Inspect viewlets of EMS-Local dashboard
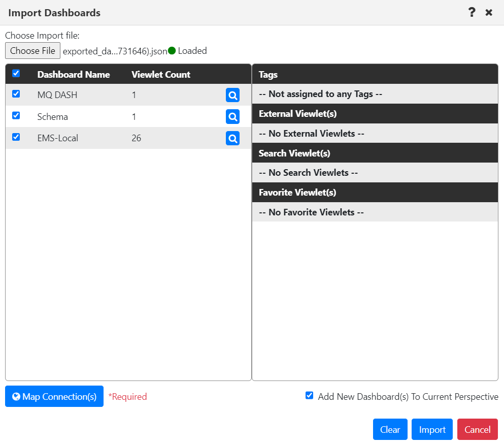The image size is (504, 444). tap(232, 138)
